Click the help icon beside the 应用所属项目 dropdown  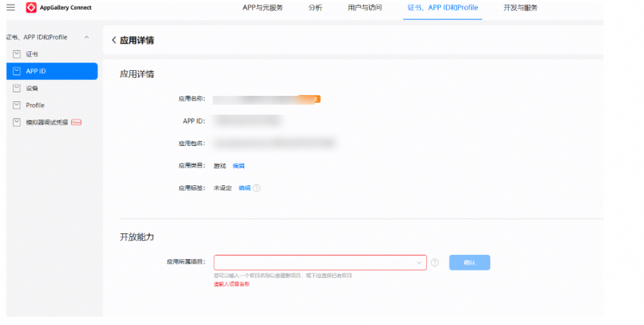(x=435, y=262)
